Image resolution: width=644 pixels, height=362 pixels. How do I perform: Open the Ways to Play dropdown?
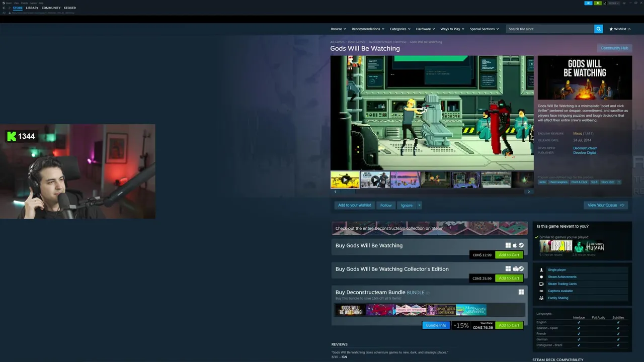tap(452, 29)
